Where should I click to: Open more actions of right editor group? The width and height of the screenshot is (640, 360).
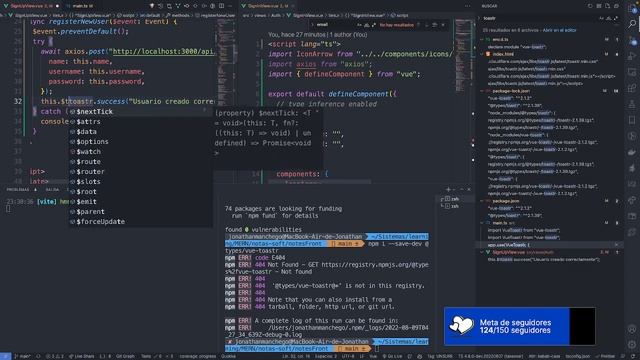pyautogui.click(x=468, y=6)
